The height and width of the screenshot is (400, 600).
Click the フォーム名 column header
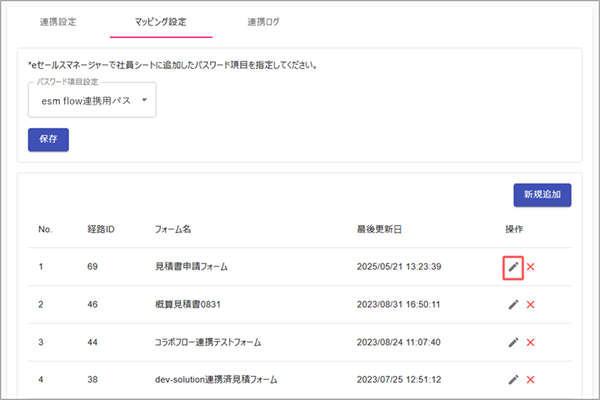click(174, 230)
